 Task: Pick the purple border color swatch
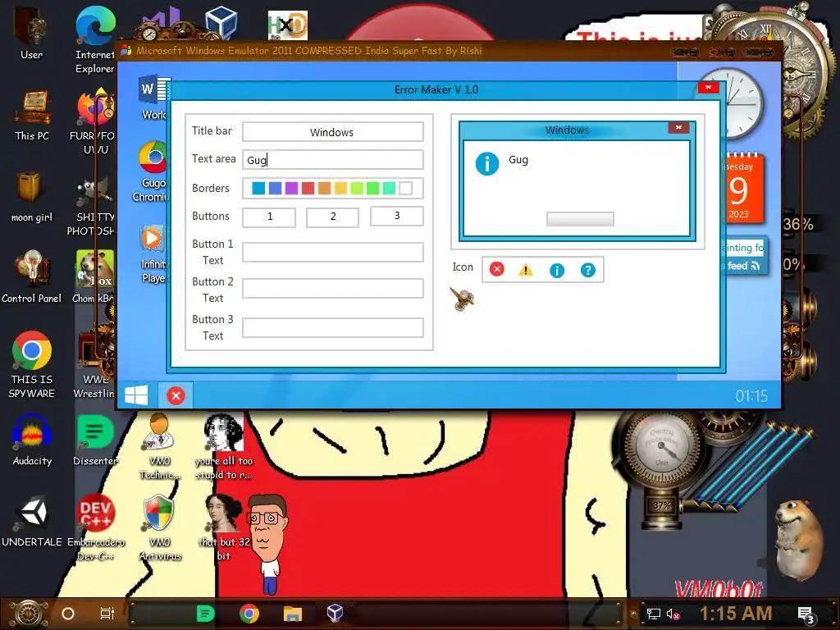tap(291, 188)
